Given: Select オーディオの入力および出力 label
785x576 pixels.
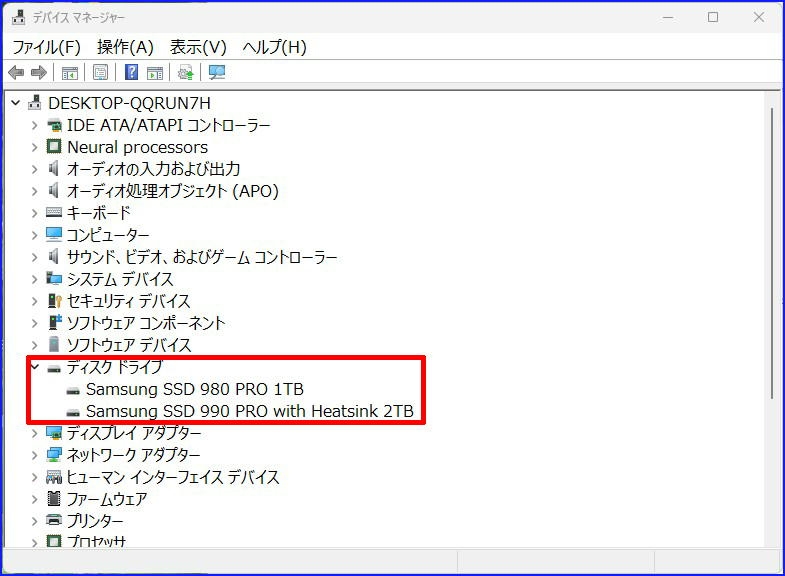Looking at the screenshot, I should (x=153, y=169).
